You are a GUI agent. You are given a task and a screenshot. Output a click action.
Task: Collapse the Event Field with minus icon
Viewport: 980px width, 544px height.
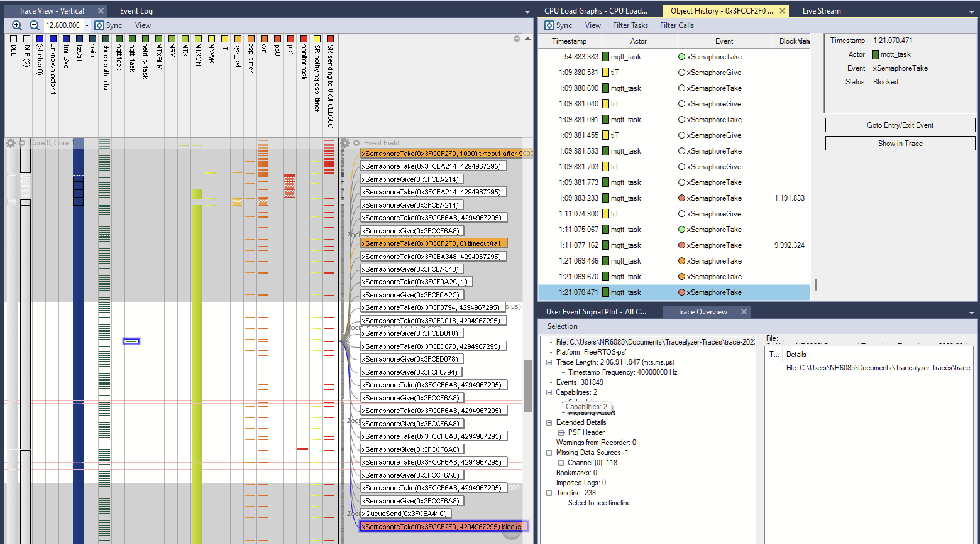pos(356,143)
